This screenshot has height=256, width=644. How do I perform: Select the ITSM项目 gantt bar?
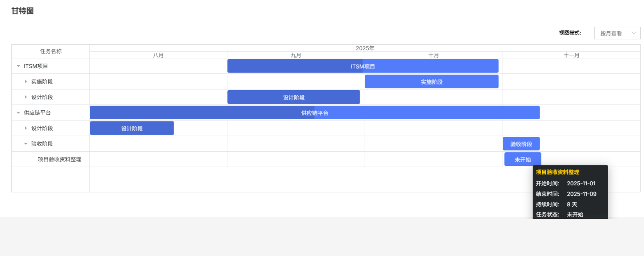(x=363, y=66)
